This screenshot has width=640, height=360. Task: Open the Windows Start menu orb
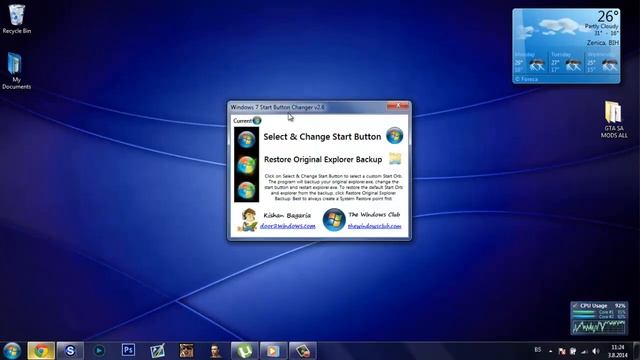click(11, 351)
